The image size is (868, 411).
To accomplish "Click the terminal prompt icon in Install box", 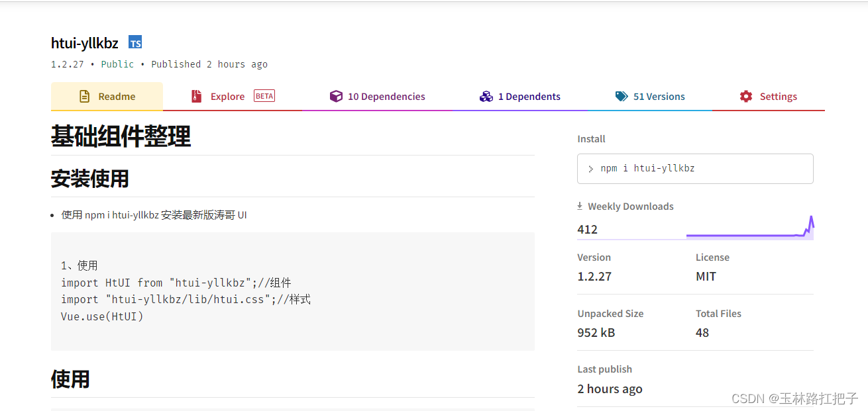I will [591, 169].
